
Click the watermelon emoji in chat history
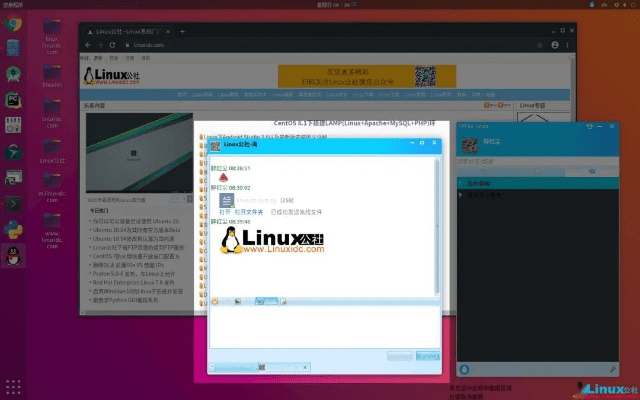pyautogui.click(x=223, y=178)
